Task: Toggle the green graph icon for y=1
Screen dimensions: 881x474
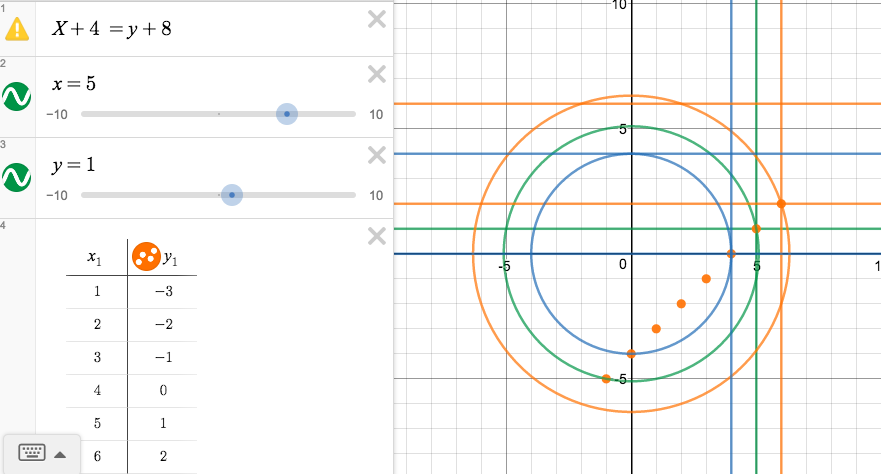Action: click(17, 177)
